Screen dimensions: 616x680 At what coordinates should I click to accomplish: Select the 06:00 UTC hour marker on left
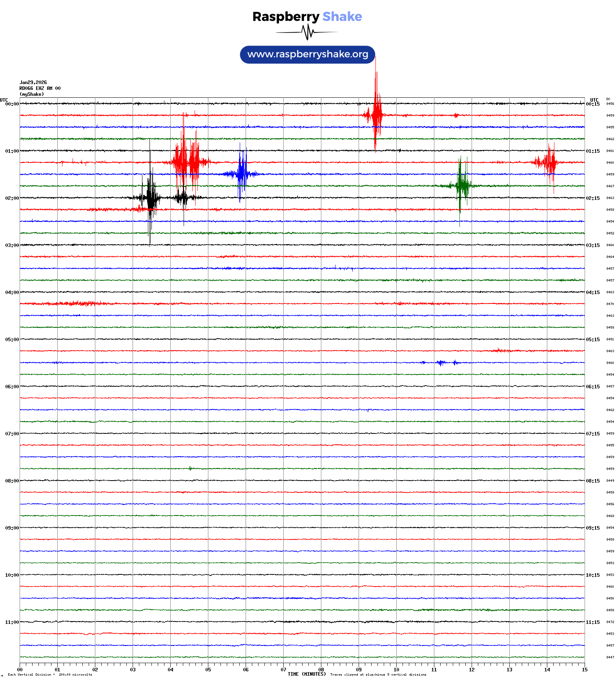[12, 387]
